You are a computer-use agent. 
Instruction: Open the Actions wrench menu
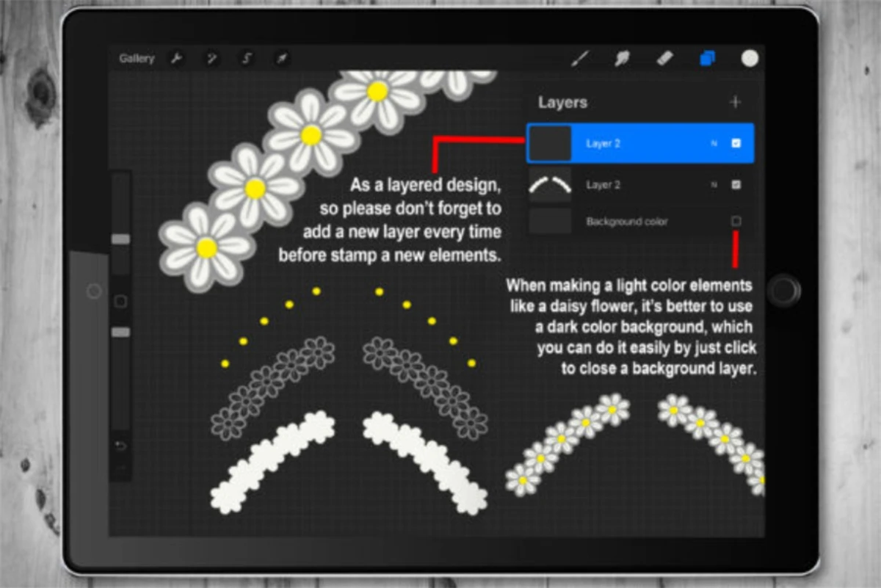click(176, 59)
